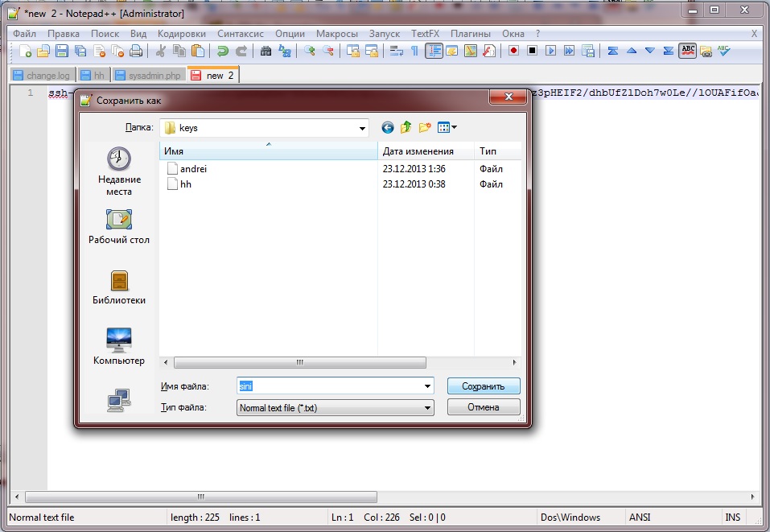Open the Плагины menu
This screenshot has height=532, width=770.
click(x=471, y=34)
